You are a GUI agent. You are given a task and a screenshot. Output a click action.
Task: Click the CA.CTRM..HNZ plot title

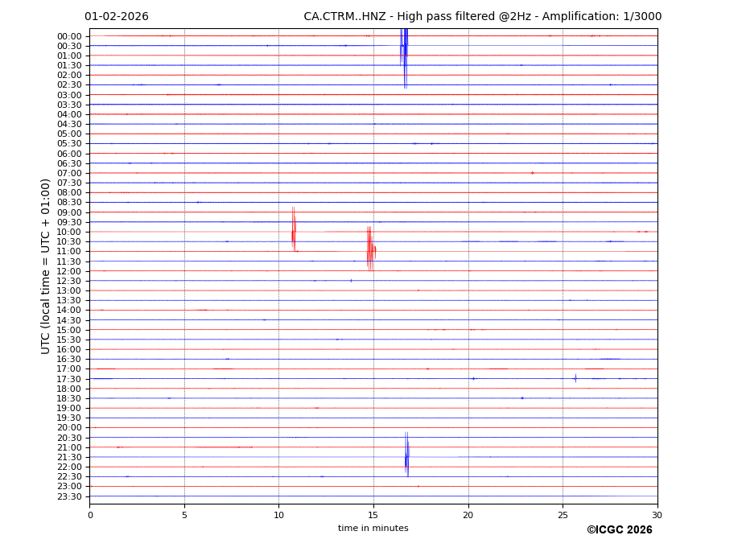[482, 17]
